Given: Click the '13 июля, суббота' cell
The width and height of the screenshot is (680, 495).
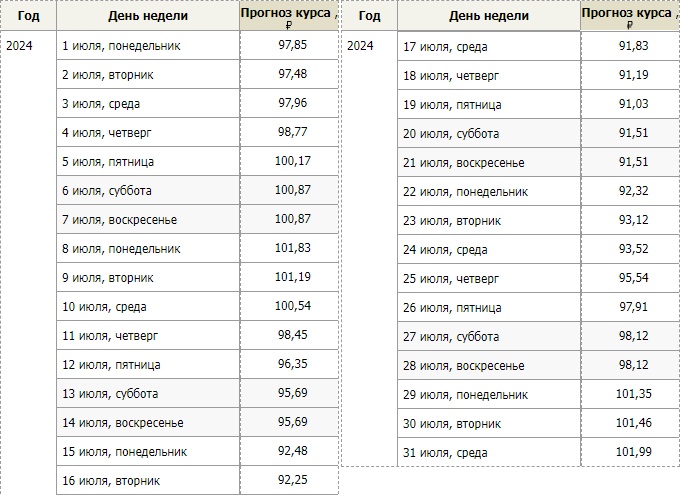Looking at the screenshot, I should [110, 394].
